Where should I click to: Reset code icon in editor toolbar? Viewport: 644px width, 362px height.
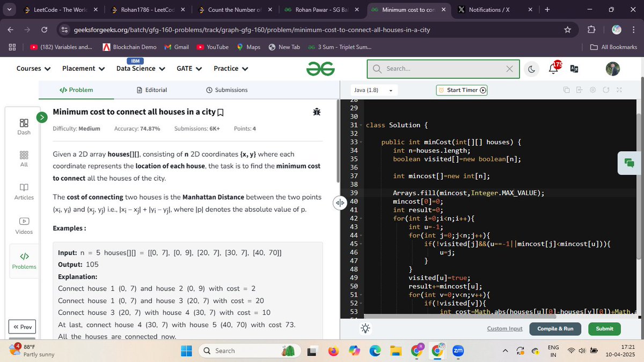coord(606,90)
